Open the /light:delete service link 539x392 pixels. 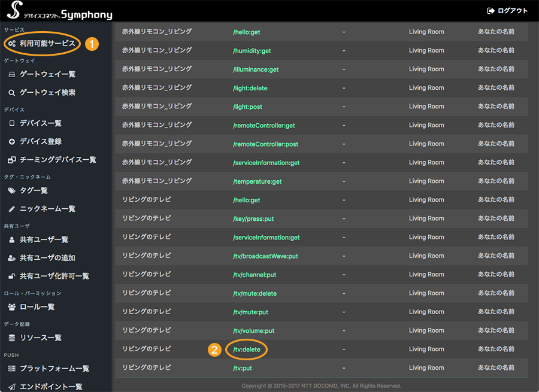[250, 89]
